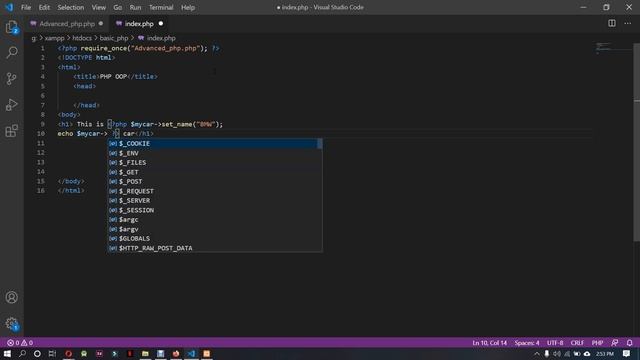Close the index.php tab via unsaved dot
The height and width of the screenshot is (360, 640).
click(161, 24)
